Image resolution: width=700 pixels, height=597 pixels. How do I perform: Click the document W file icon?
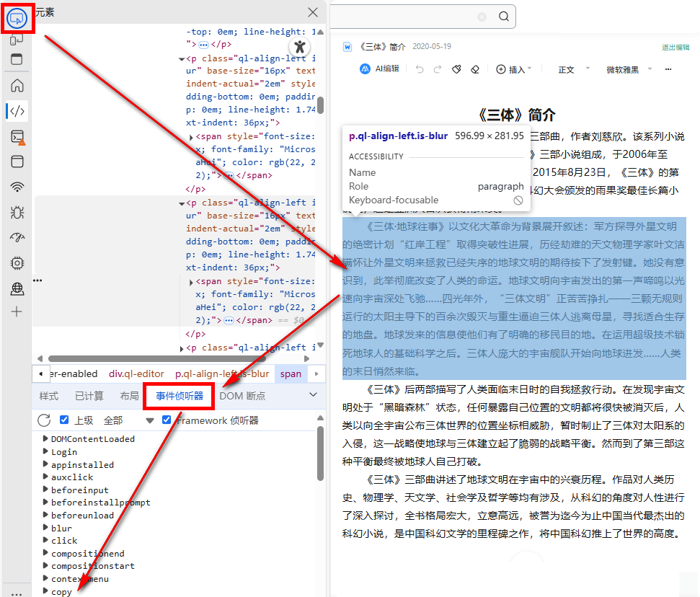tap(347, 47)
